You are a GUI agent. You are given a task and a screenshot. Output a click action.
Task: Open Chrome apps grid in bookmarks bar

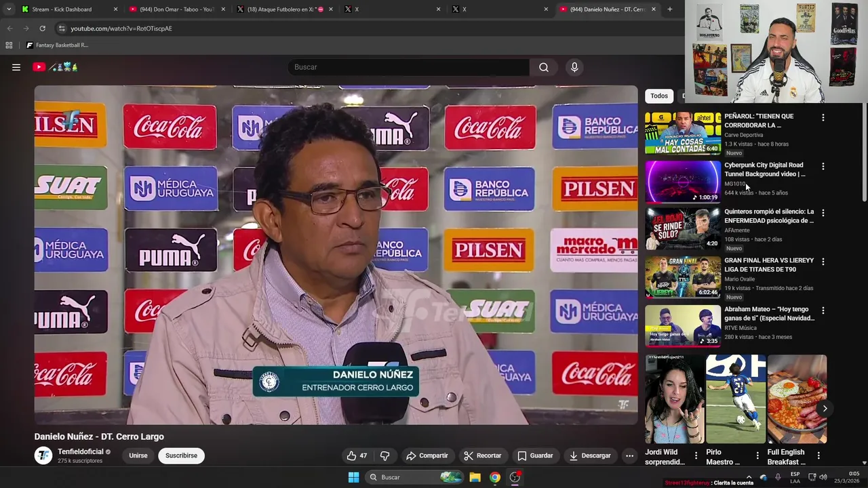coord(9,45)
